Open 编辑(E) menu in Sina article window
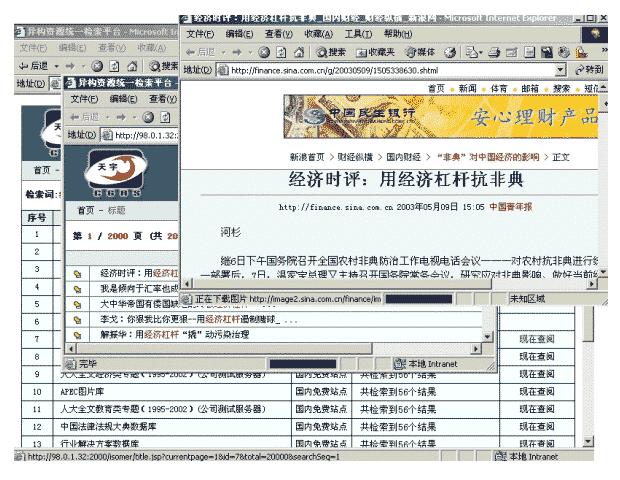Screen dimensions: 620x480 coord(239,34)
